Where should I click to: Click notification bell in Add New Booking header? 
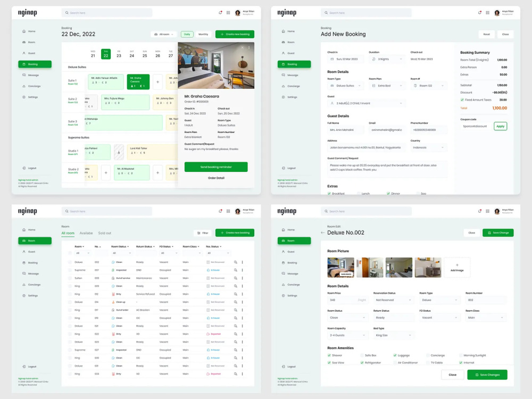(479, 13)
